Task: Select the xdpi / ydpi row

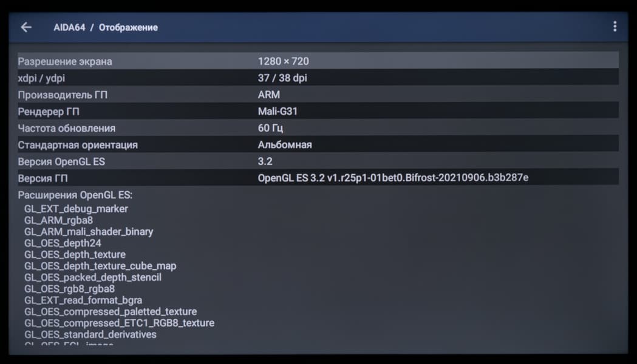Action: 318,78
